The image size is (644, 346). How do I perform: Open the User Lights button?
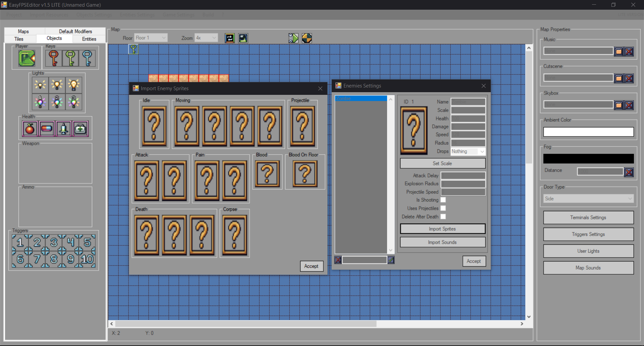[x=589, y=251]
